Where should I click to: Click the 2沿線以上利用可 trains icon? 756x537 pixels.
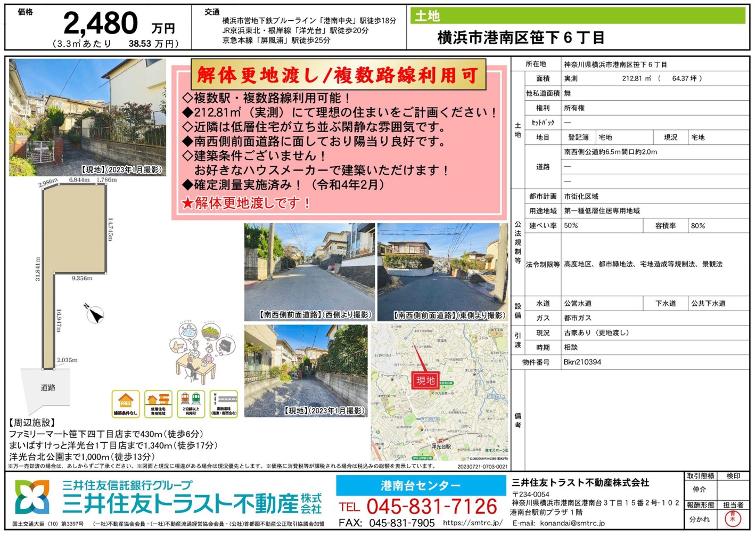point(191,404)
